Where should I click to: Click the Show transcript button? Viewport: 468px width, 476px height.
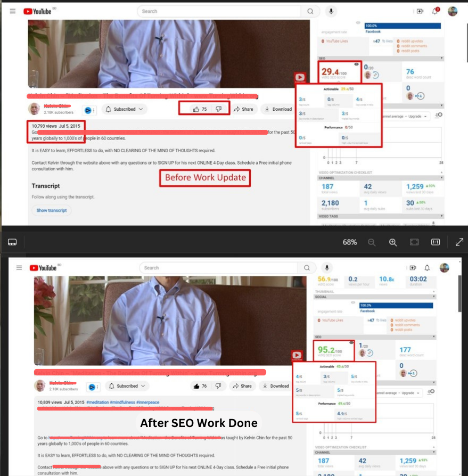[52, 210]
